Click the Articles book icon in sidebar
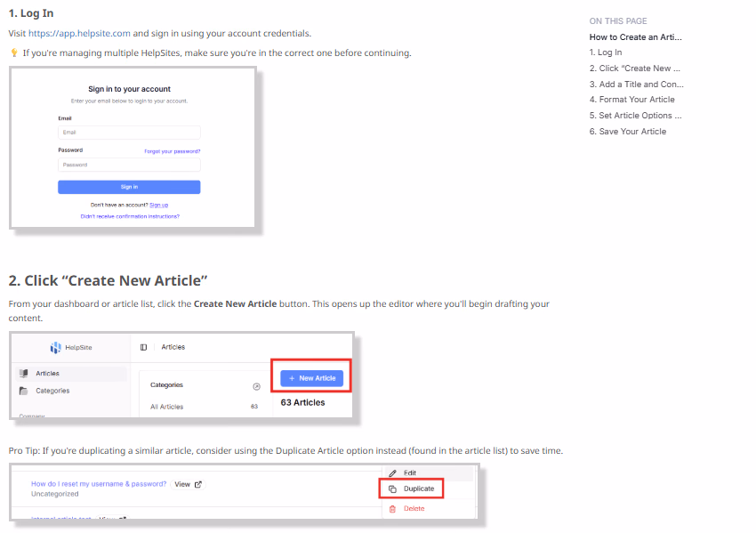Viewport: 756px width, 533px height. (x=24, y=374)
